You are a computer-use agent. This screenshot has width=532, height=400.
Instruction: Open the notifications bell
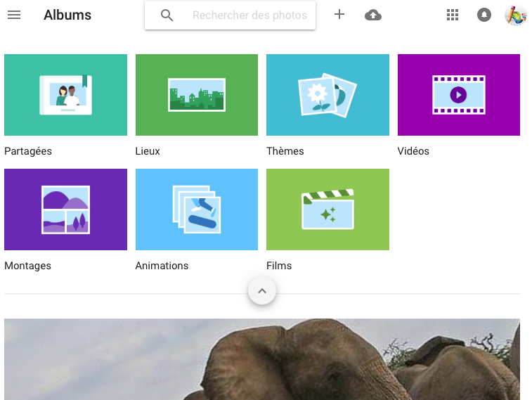(484, 15)
